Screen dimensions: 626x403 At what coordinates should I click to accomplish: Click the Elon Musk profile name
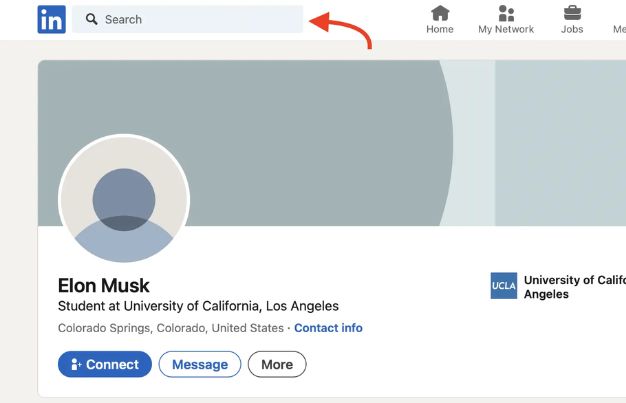click(104, 286)
